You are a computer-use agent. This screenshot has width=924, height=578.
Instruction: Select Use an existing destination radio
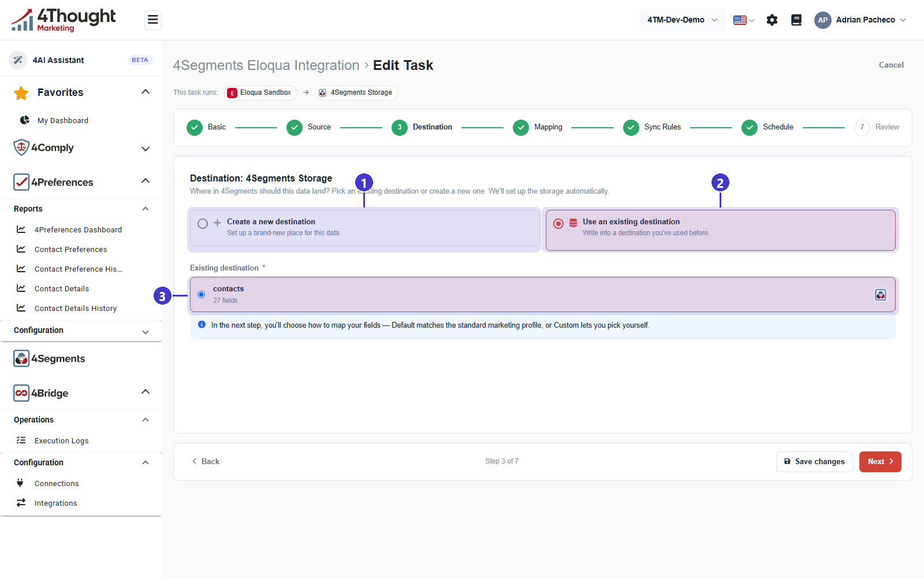(558, 224)
